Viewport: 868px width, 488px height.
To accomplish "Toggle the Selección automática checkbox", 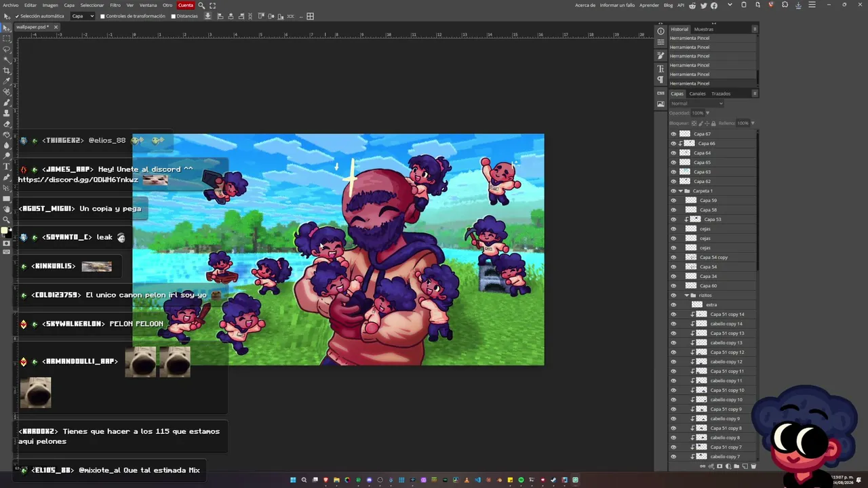I will tap(17, 16).
